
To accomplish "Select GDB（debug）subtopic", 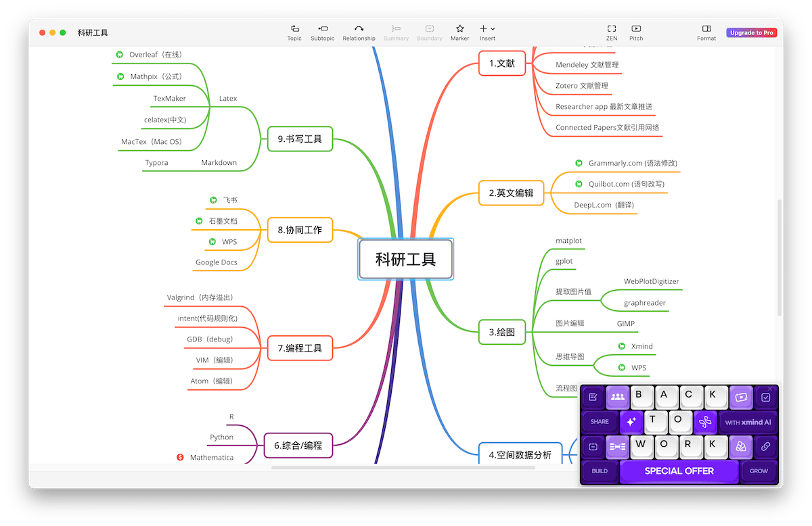I will [210, 339].
